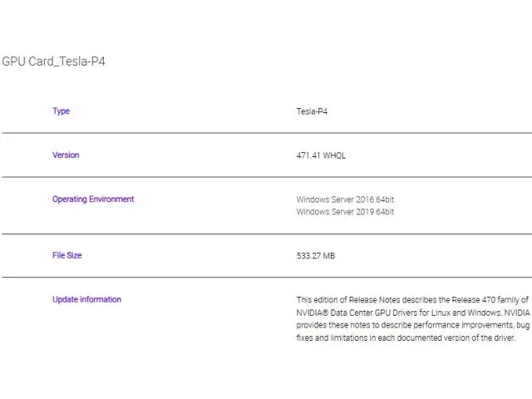Select Windows Server 2016 64bit entry
The image size is (532, 399).
tap(345, 199)
